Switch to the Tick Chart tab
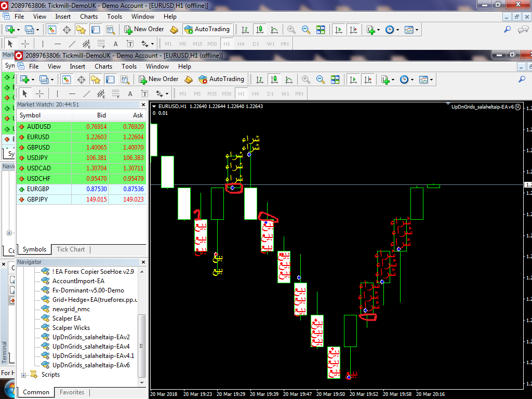Viewport: 532px width, 399px height. (x=71, y=249)
